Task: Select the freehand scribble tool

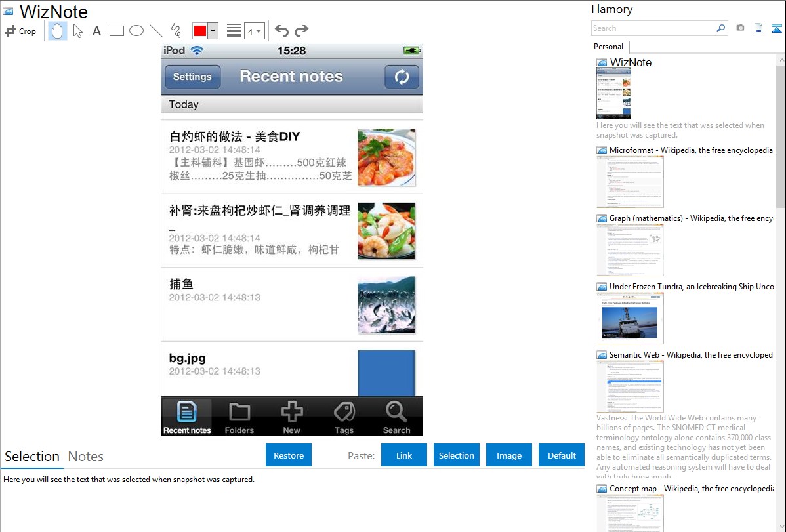Action: (176, 31)
